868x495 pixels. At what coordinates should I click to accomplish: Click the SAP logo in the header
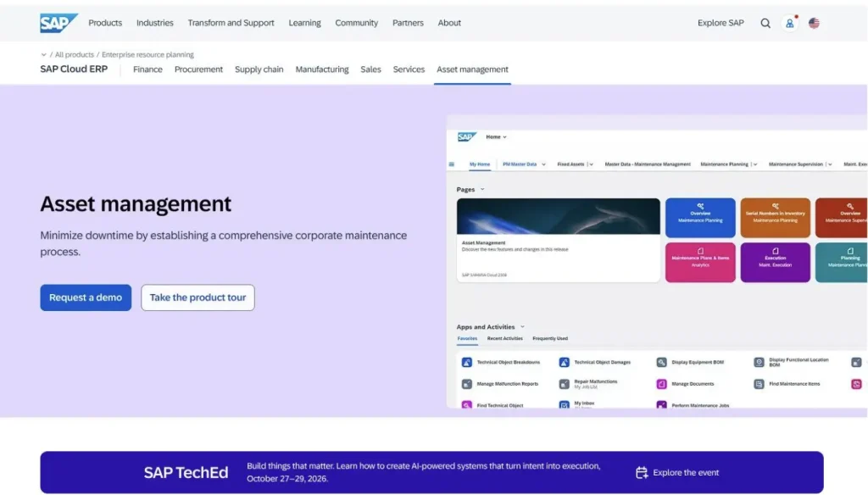[x=58, y=23]
